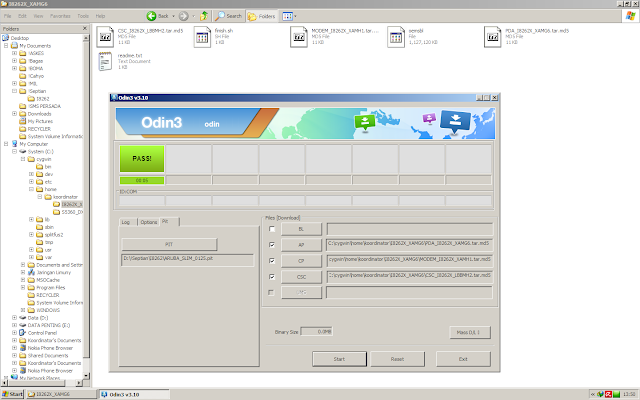The image size is (640, 400).
Task: Click the BL file button
Action: tap(301, 229)
